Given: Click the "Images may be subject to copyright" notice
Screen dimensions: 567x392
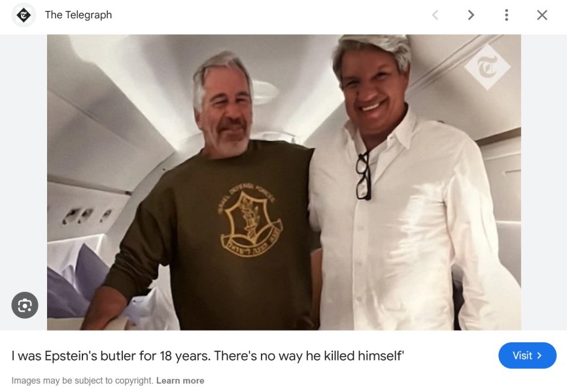Looking at the screenshot, I should (x=82, y=380).
